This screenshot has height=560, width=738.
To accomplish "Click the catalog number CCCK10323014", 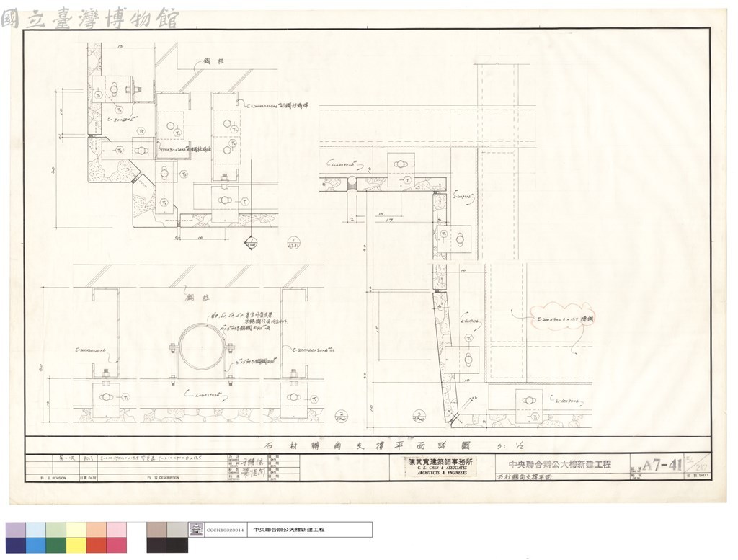I will click(x=226, y=530).
